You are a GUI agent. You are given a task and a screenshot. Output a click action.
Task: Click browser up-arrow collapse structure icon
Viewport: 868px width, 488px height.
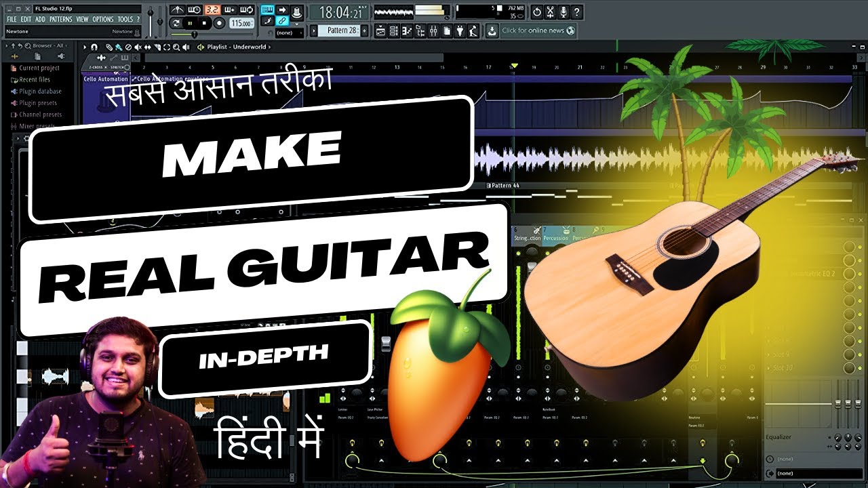point(13,45)
